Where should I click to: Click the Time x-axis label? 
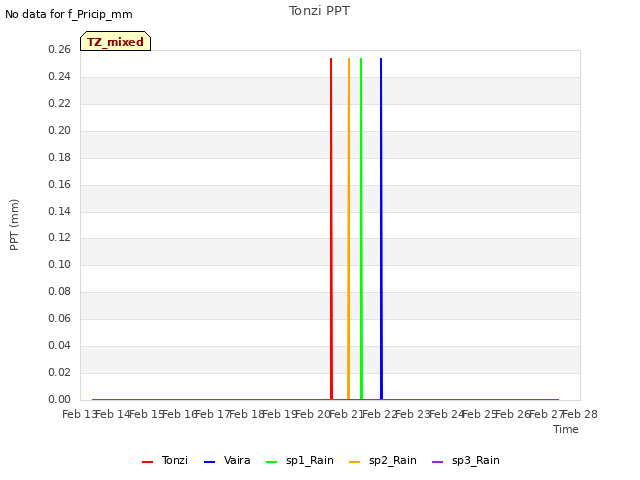coord(566,429)
